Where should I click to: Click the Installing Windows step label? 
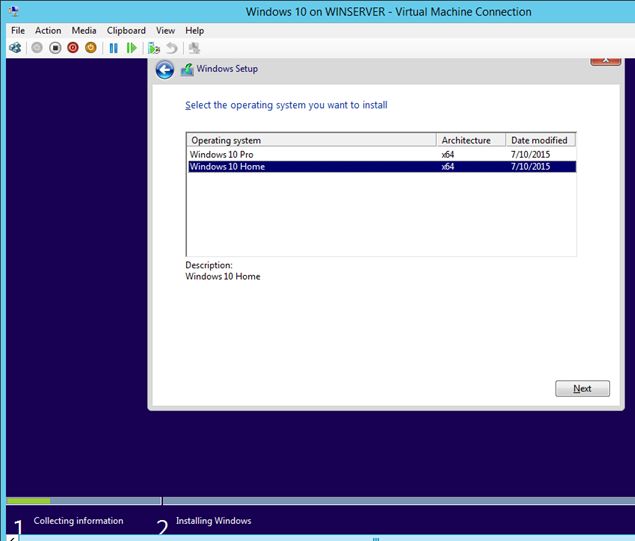pyautogui.click(x=213, y=521)
